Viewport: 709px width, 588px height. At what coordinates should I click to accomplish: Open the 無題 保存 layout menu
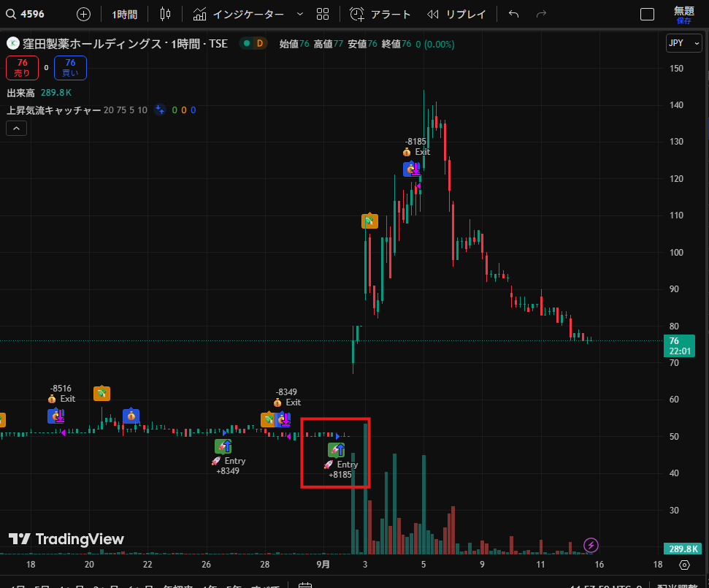683,15
